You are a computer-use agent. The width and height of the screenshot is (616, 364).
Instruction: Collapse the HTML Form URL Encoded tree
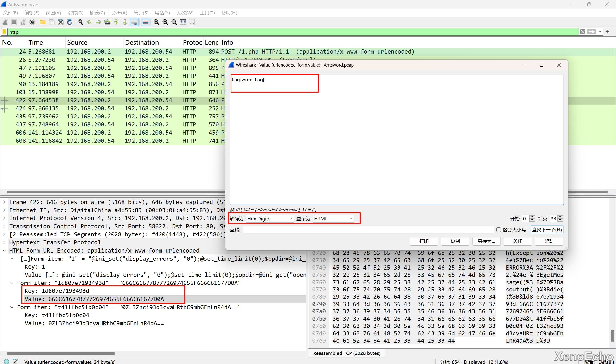pos(4,250)
